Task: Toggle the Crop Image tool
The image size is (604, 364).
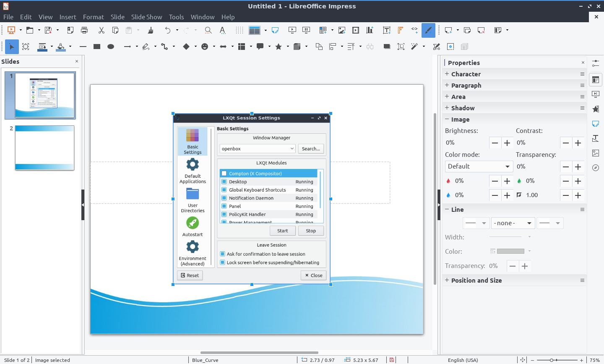Action: click(x=401, y=47)
